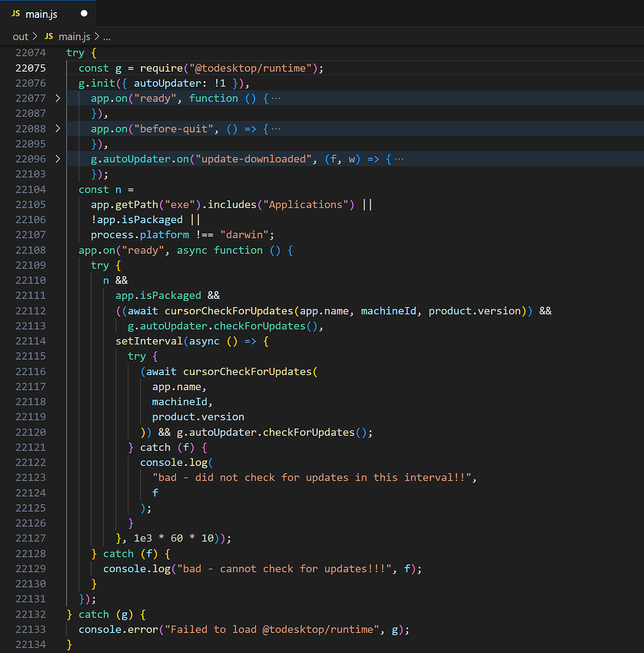Click process.platform on line 22107
The width and height of the screenshot is (644, 653).
[140, 235]
